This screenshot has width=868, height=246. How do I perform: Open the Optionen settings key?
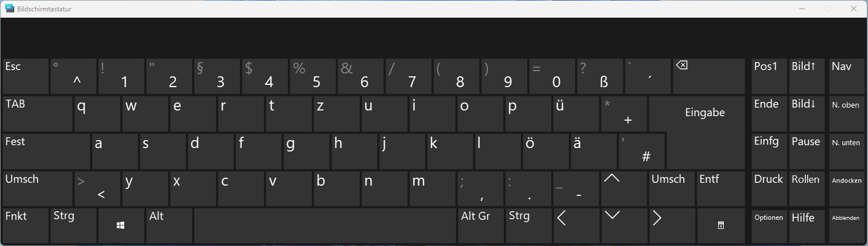click(769, 225)
